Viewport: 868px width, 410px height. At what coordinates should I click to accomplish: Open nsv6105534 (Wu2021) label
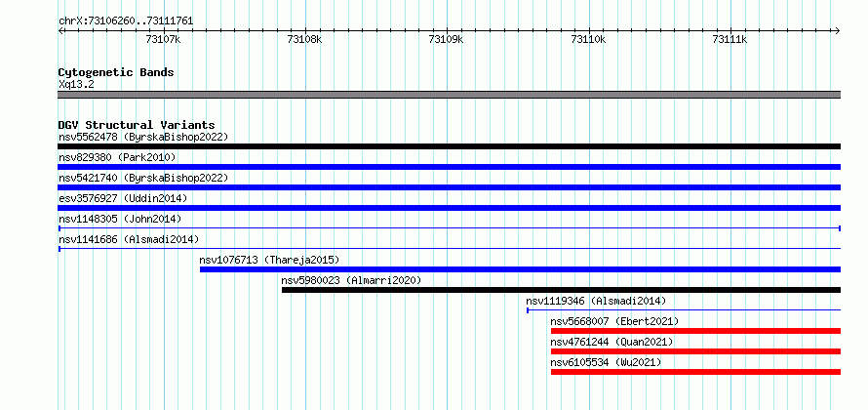606,362
